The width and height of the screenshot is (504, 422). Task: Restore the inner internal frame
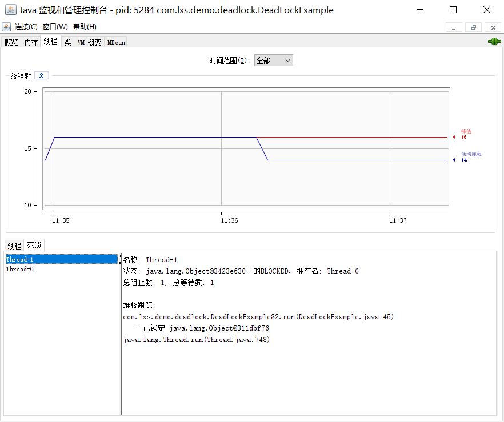474,27
